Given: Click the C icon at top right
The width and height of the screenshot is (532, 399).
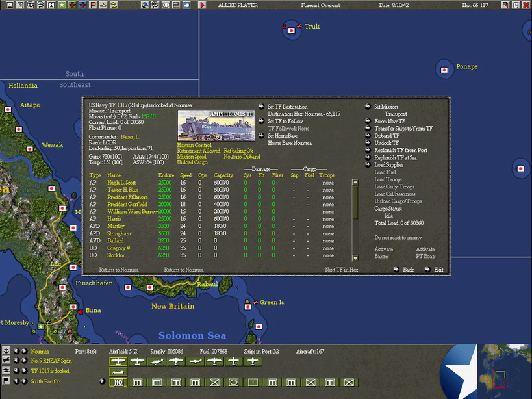Looking at the screenshot, I should point(516,5).
